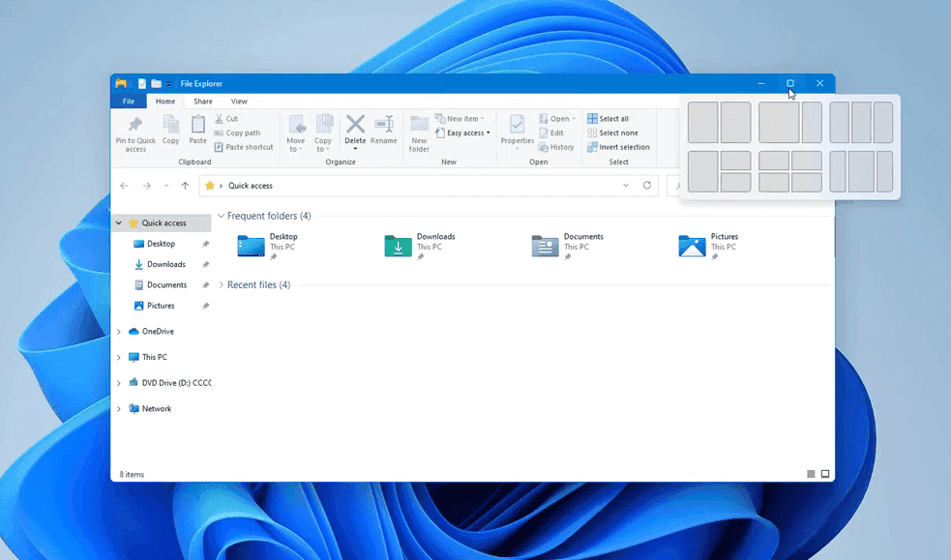Click the Open command in ribbon
This screenshot has height=560, width=951.
[557, 119]
